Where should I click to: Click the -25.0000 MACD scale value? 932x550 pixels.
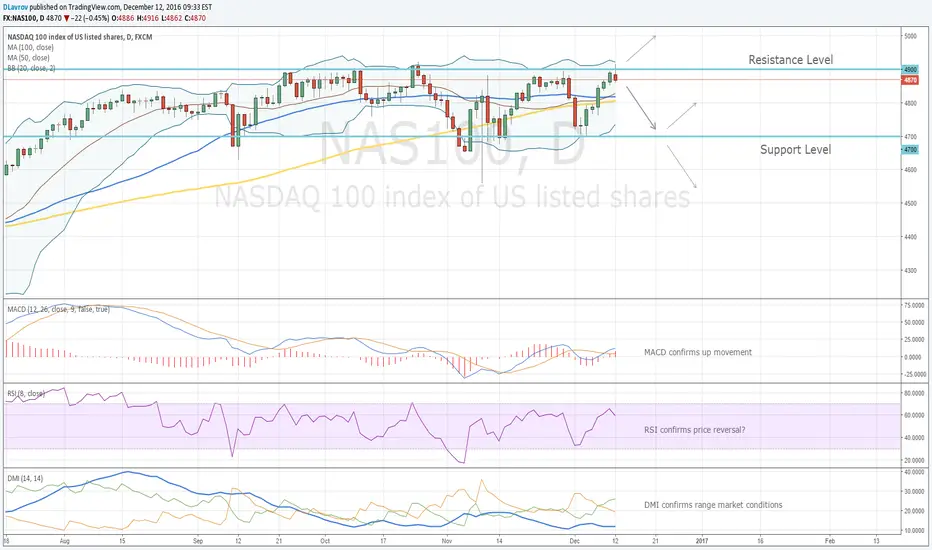914,375
